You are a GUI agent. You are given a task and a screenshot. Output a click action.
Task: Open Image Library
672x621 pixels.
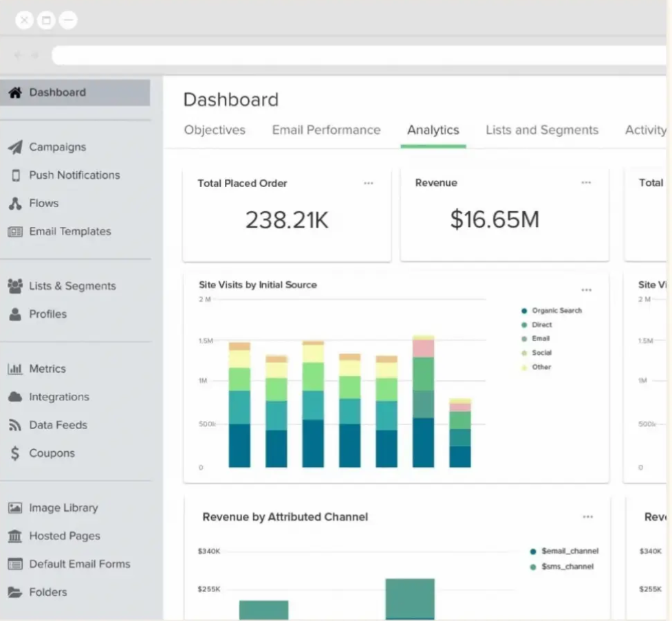click(x=63, y=508)
